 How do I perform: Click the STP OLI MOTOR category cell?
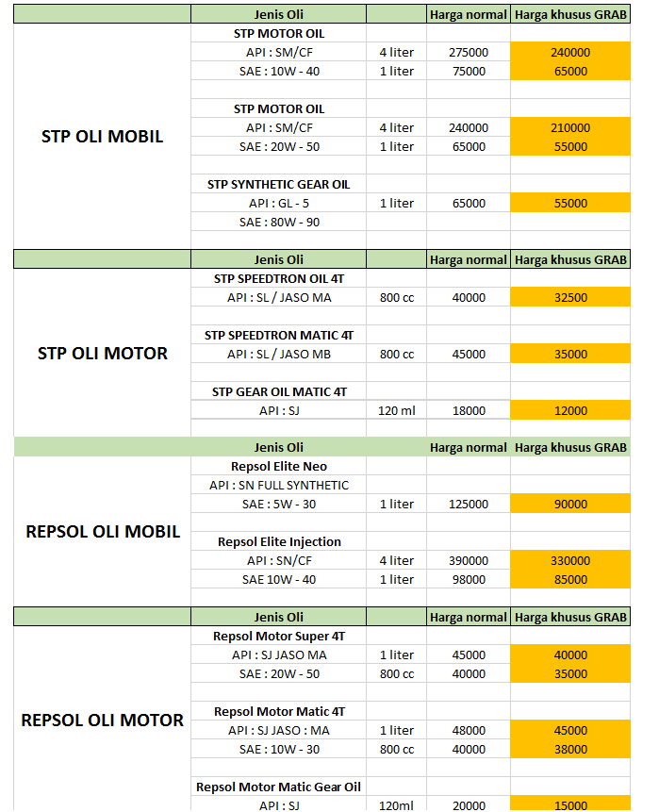pyautogui.click(x=102, y=354)
